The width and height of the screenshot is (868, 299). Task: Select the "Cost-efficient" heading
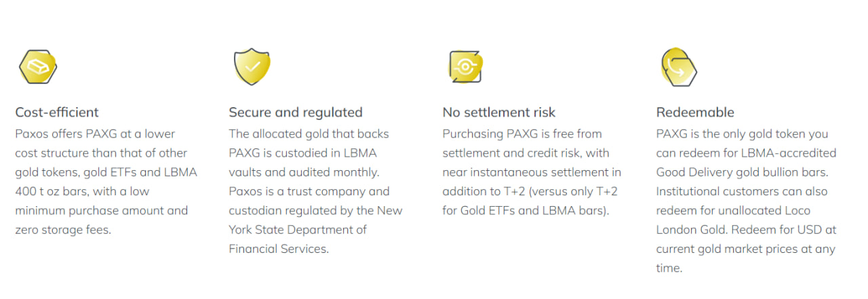[57, 113]
